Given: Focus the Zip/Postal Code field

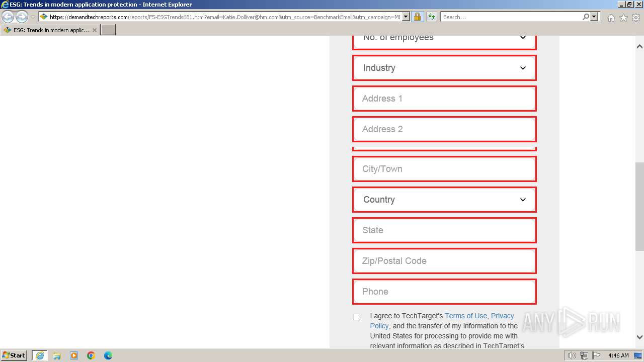Looking at the screenshot, I should pyautogui.click(x=444, y=261).
